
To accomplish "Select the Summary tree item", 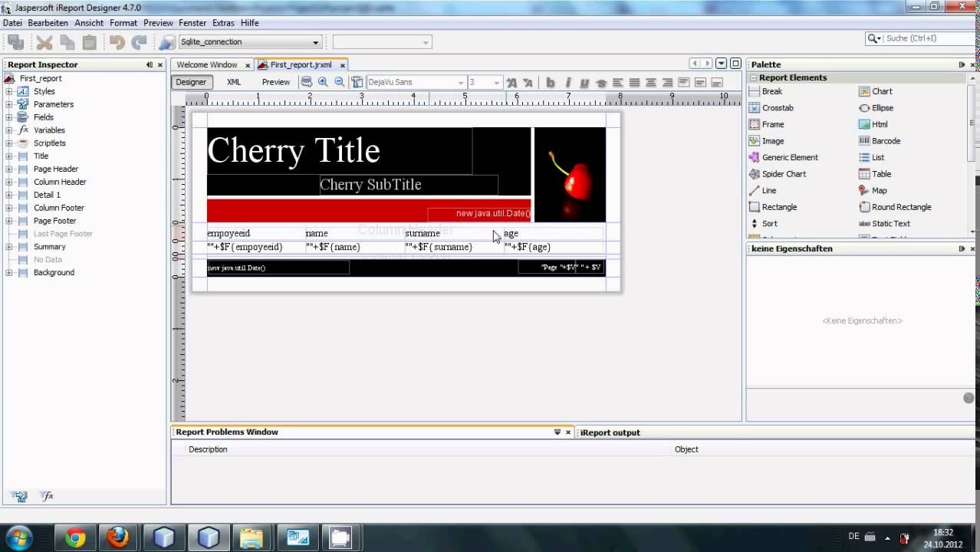I will tap(49, 247).
